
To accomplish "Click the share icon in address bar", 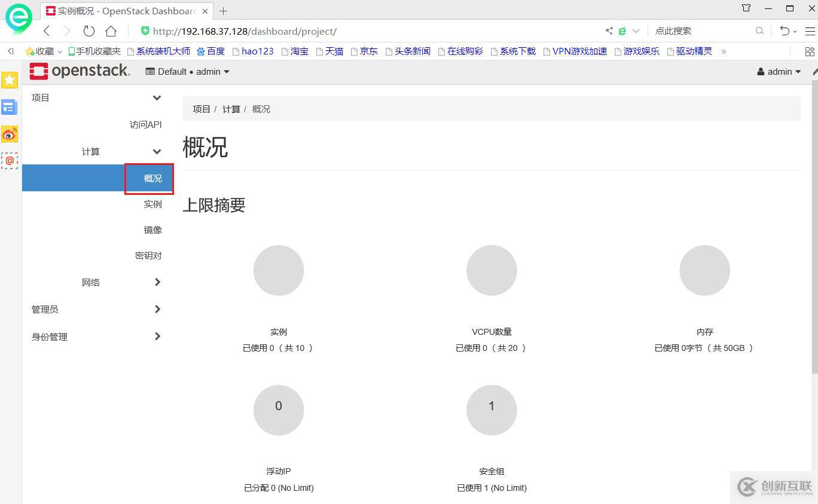I will tap(609, 31).
